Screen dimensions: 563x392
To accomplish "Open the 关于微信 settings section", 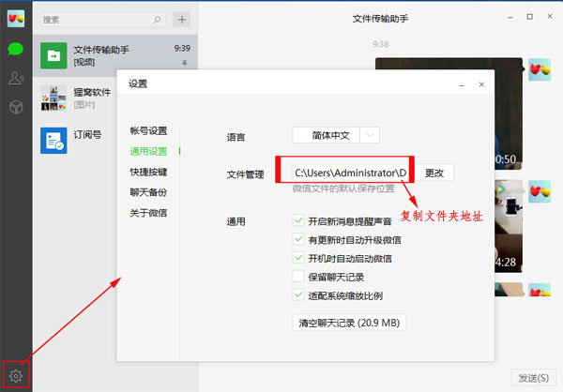I will point(148,213).
